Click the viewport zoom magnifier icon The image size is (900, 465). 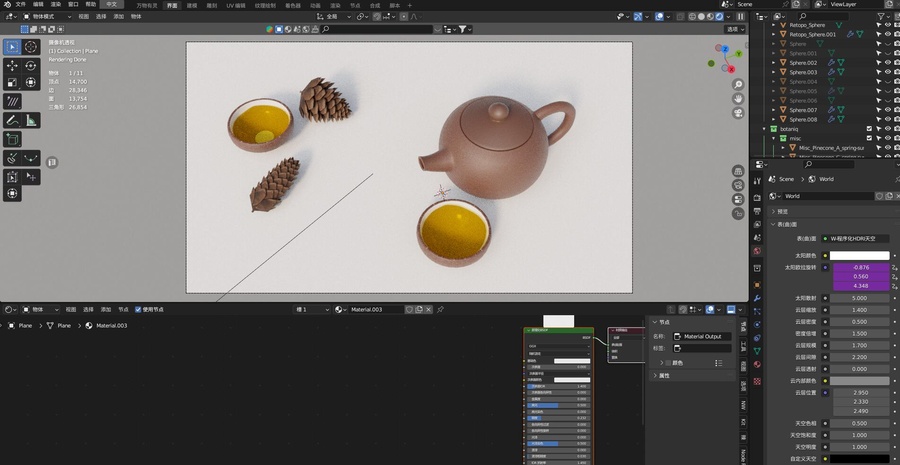click(x=738, y=85)
